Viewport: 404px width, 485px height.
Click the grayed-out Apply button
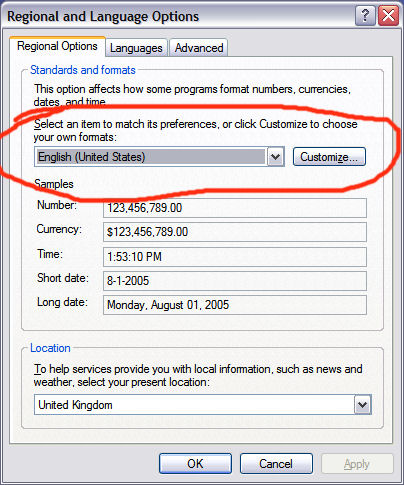357,464
